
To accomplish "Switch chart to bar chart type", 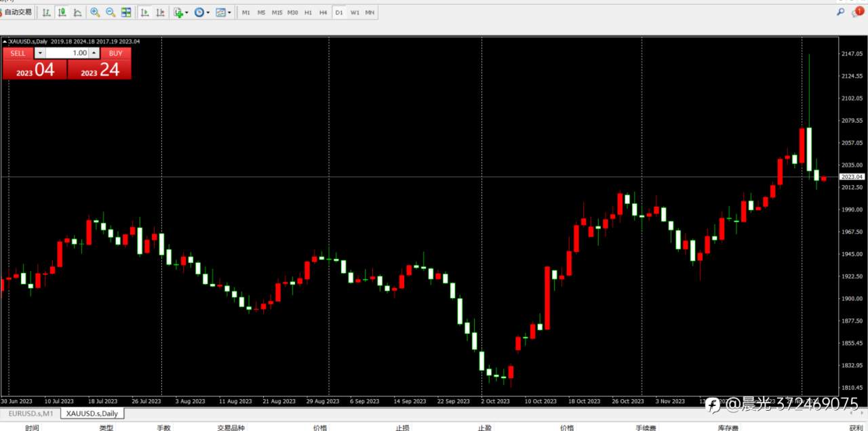I will point(45,12).
